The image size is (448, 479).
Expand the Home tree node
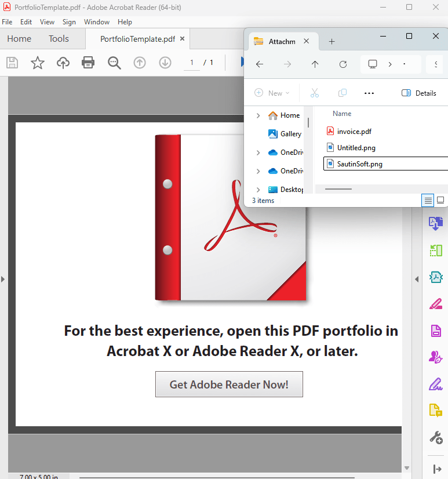pos(258,115)
